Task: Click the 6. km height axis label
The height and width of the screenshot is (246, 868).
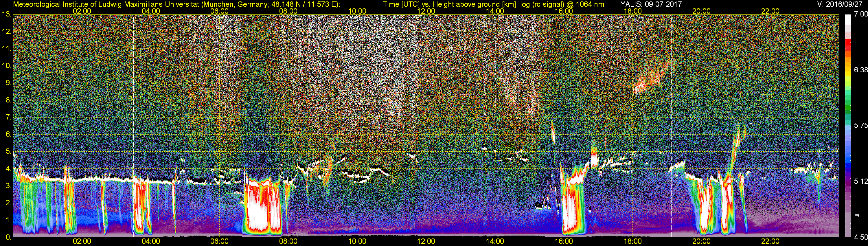Action: click(9, 135)
